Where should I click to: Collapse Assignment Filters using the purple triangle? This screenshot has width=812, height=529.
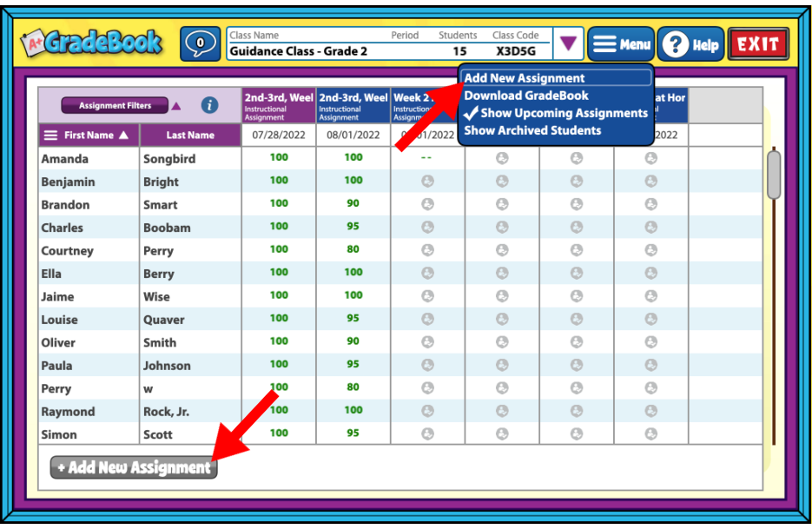click(x=176, y=106)
